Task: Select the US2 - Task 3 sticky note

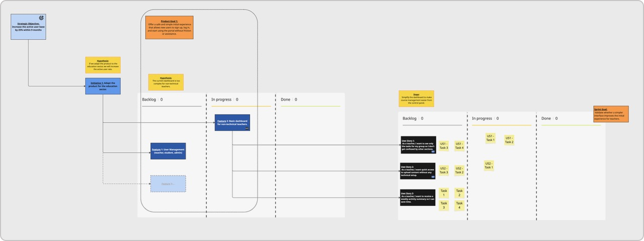Action: (x=444, y=171)
